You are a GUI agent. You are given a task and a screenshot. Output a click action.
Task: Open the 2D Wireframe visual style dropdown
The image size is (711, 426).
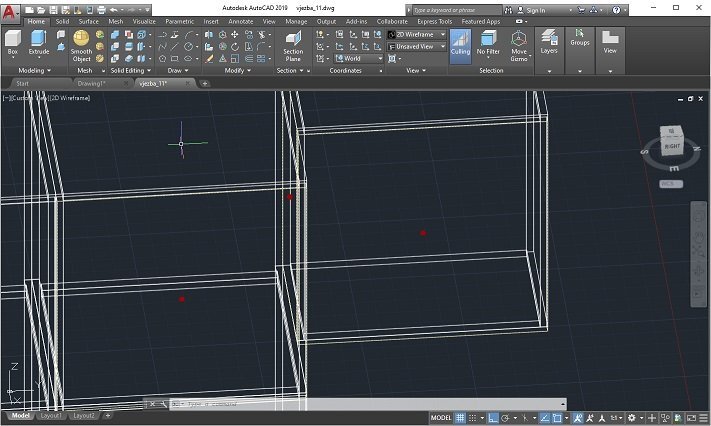[416, 34]
